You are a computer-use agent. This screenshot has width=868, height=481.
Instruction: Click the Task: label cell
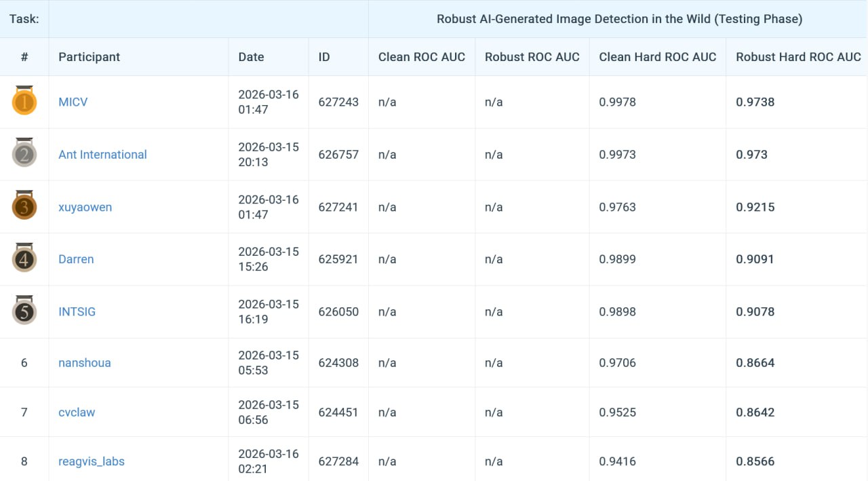tap(24, 19)
